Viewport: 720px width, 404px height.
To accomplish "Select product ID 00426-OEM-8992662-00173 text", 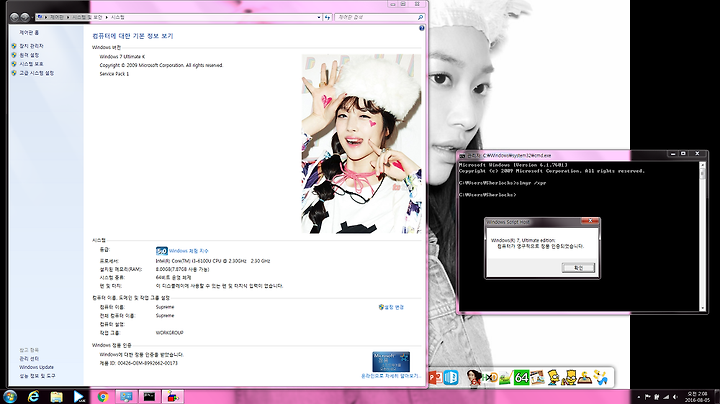I will coord(148,363).
